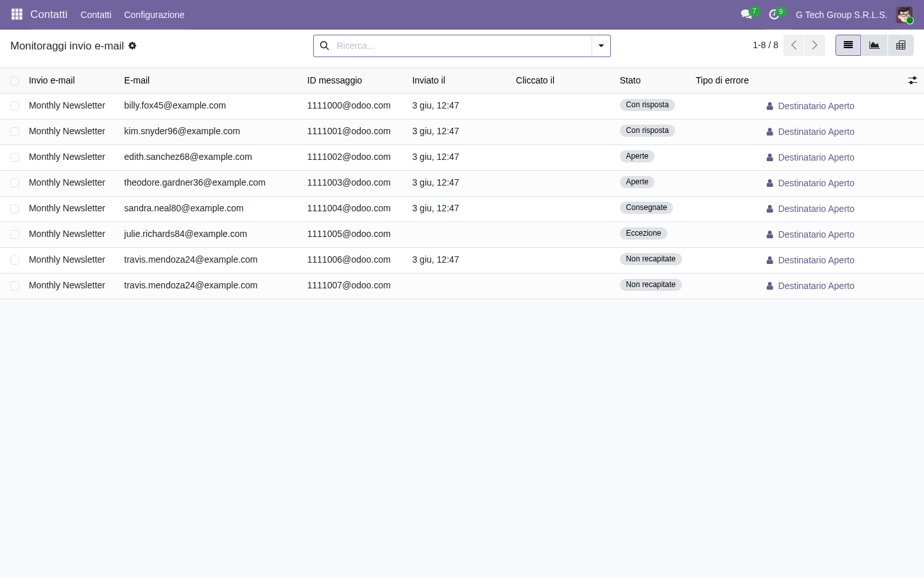Screen dimensions: 924x578
Task: Click the Consegnate status badge
Action: [x=646, y=207]
